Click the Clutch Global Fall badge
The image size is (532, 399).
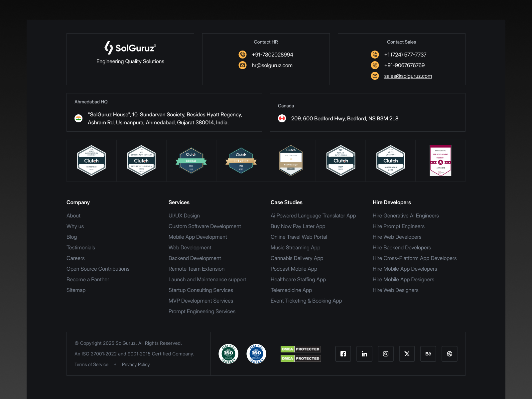point(191,161)
